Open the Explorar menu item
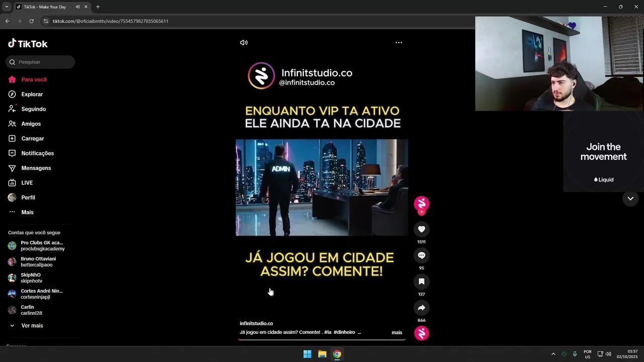Screen dimensions: 644x362 (x=32, y=95)
